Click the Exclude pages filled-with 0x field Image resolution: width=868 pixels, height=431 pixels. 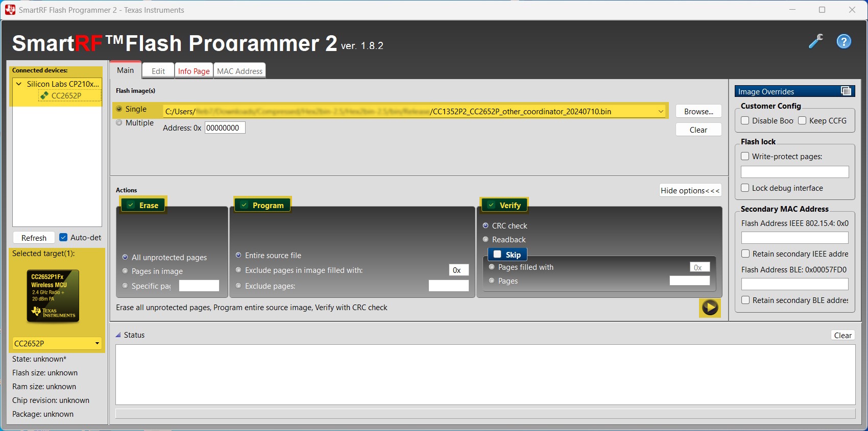459,270
